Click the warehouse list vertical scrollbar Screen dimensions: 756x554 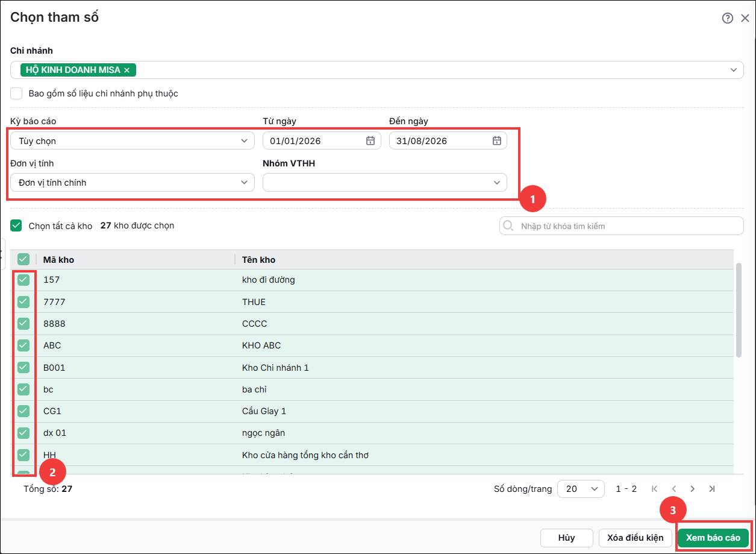point(739,310)
